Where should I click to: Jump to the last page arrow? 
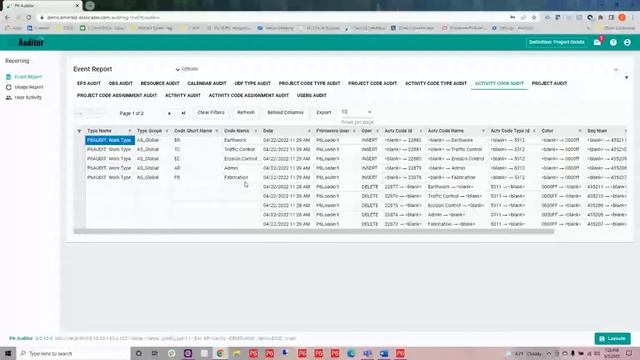[x=183, y=113]
